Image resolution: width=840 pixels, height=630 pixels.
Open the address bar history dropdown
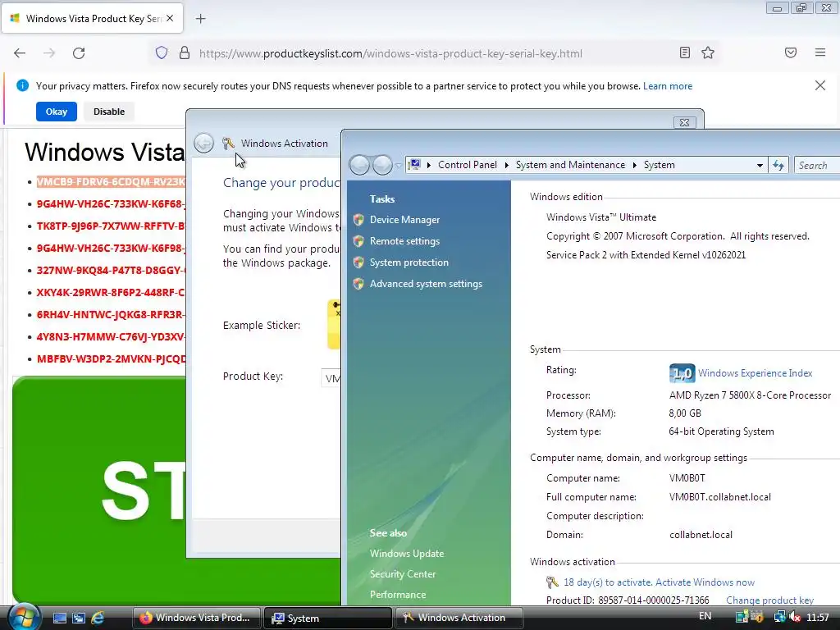point(760,166)
